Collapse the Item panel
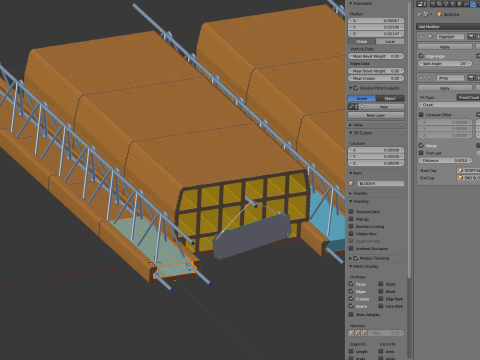The image size is (480, 360). tap(351, 173)
